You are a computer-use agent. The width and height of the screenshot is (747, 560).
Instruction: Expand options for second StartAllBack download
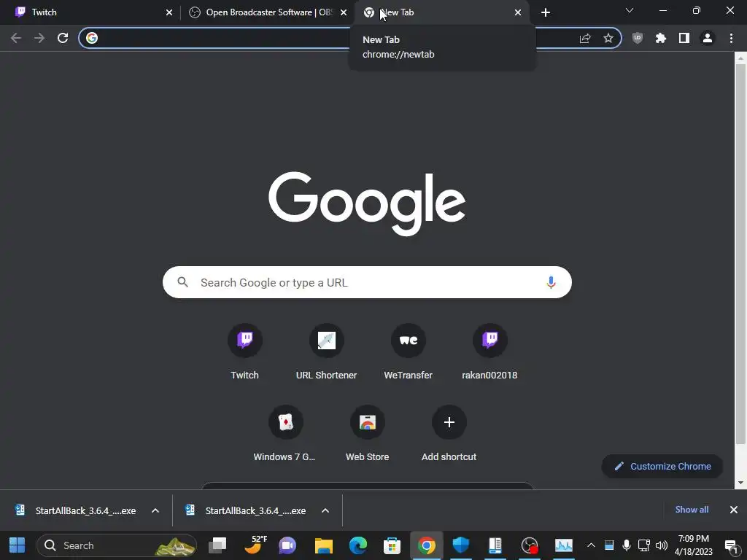coord(325,510)
